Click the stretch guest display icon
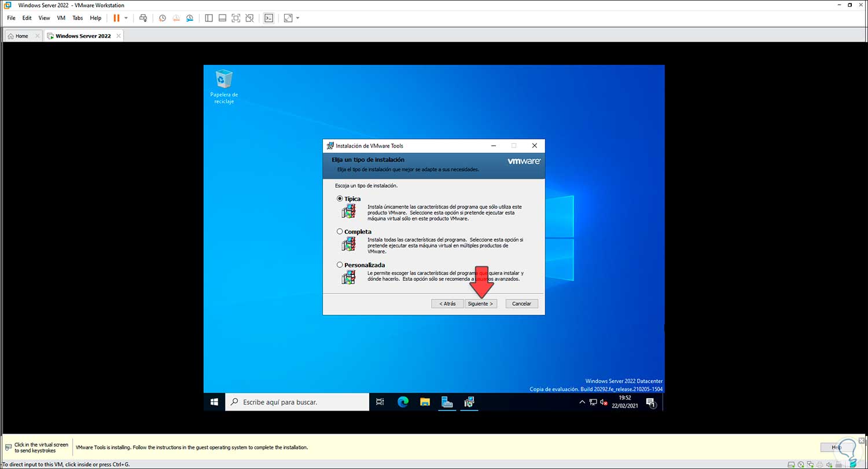The width and height of the screenshot is (868, 469). [288, 18]
